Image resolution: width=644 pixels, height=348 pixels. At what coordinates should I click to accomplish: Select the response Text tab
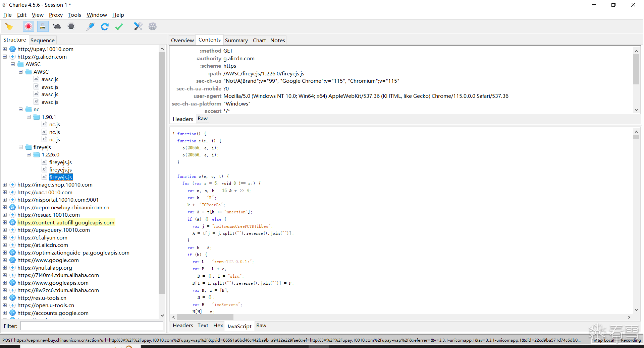pos(203,326)
